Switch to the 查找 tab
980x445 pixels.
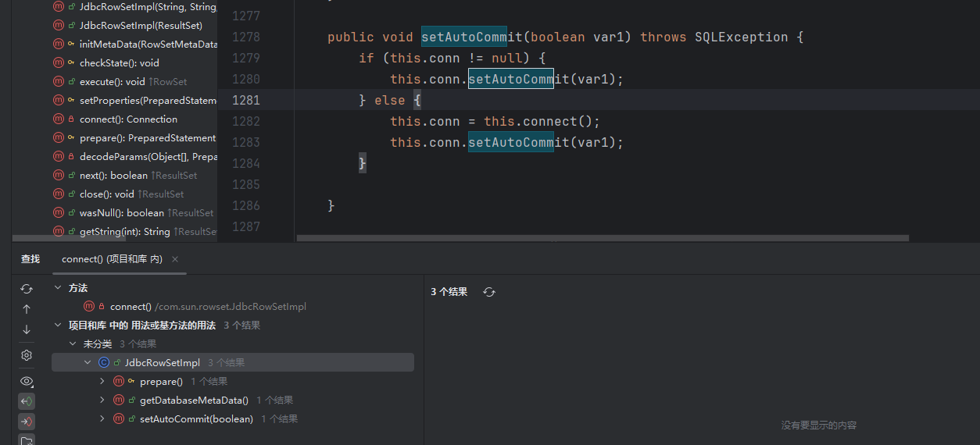click(30, 259)
